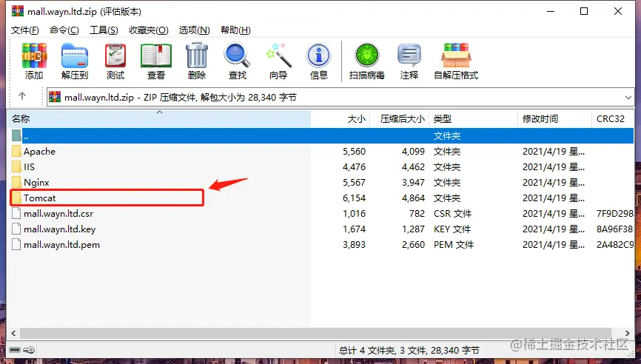Click the CRC32 value 8A96F38
641x364 pixels.
coord(614,229)
